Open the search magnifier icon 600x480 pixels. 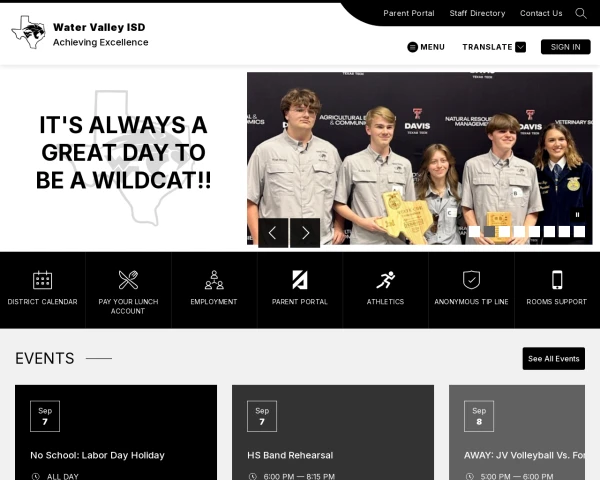[x=581, y=13]
